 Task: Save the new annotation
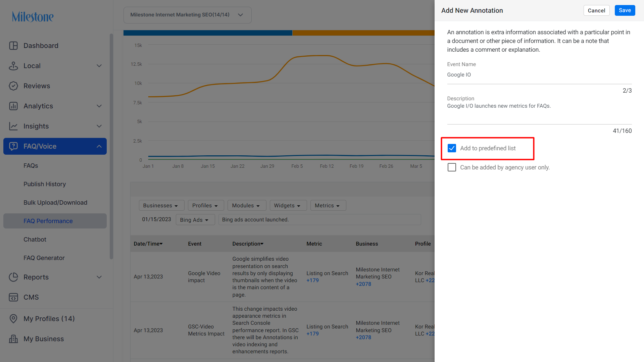[x=625, y=10]
